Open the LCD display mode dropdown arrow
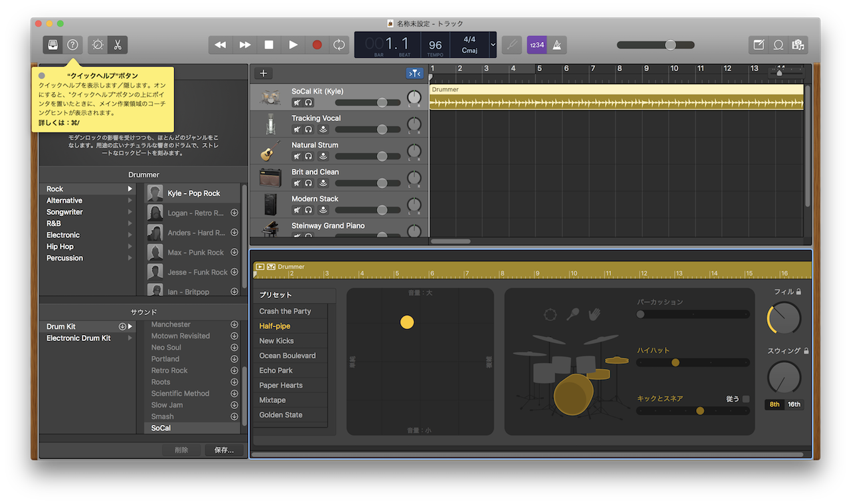Image resolution: width=851 pixels, height=504 pixels. tap(493, 45)
